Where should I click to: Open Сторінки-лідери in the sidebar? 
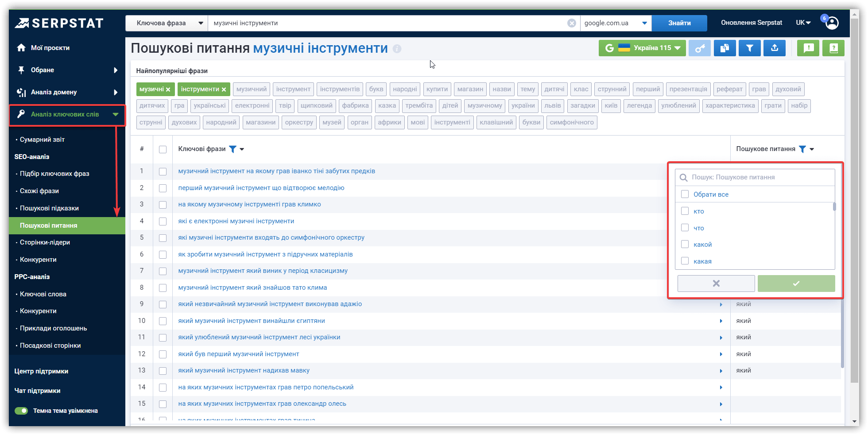point(45,242)
